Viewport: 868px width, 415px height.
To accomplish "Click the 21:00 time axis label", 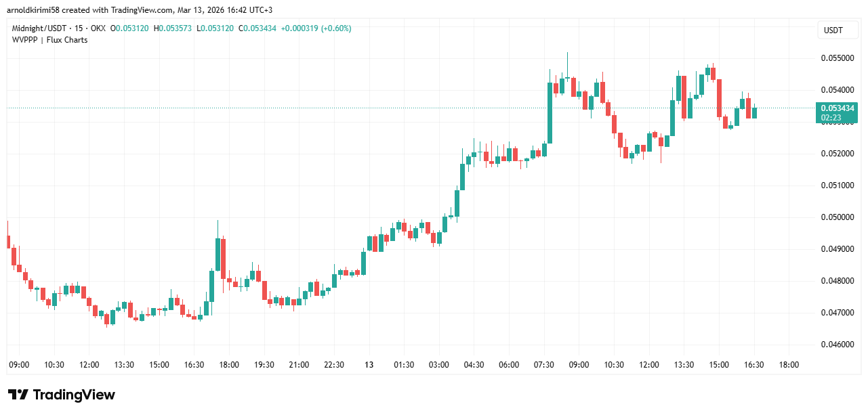I will (299, 365).
